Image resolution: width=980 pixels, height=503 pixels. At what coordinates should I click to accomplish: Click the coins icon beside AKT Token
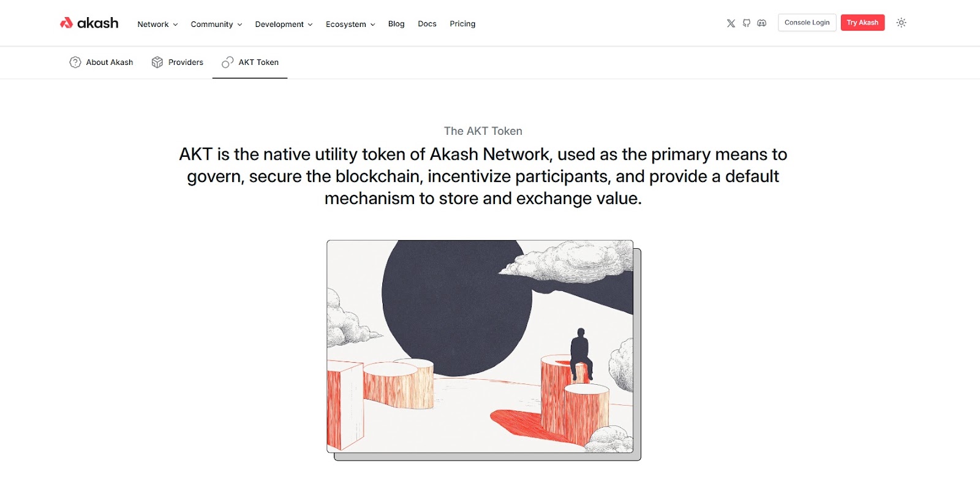(x=228, y=62)
